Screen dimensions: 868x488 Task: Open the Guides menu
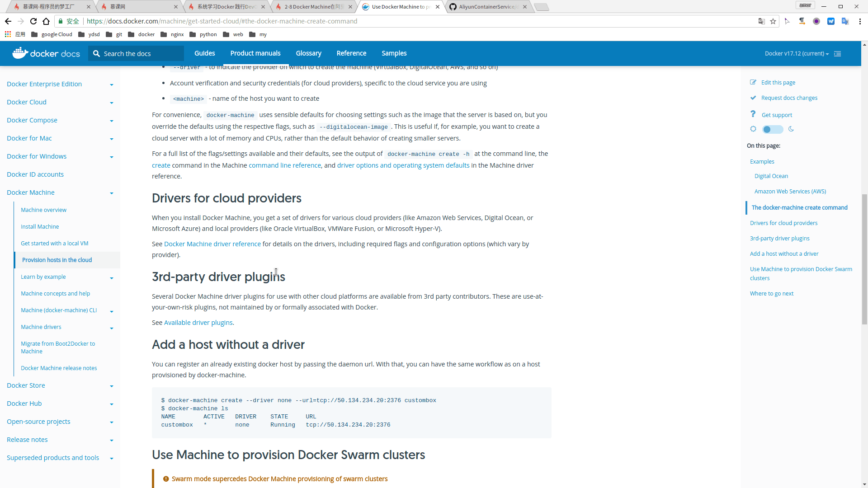204,53
